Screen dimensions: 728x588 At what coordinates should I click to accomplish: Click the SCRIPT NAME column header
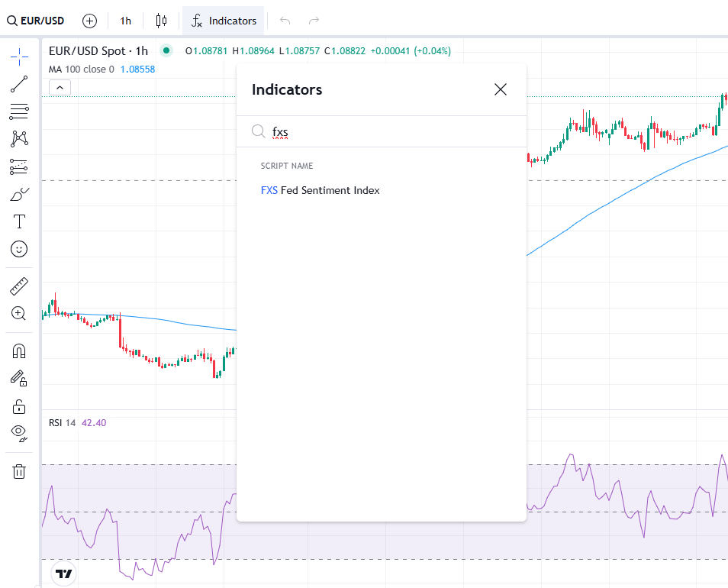click(287, 166)
